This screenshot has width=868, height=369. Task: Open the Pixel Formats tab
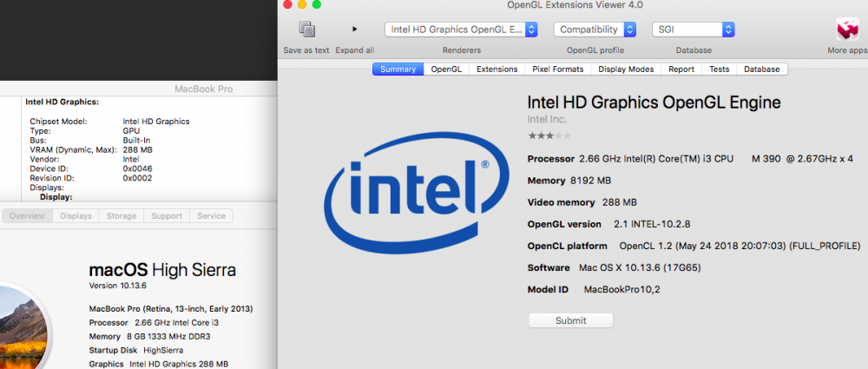[x=558, y=69]
